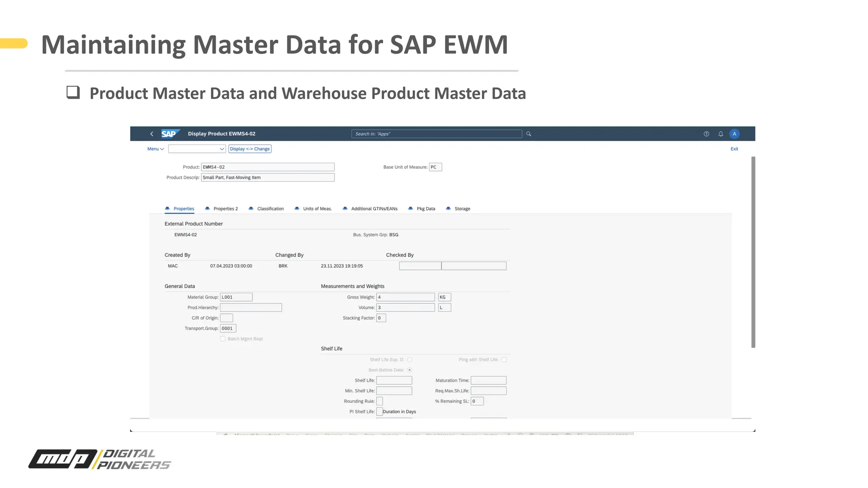Image resolution: width=868 pixels, height=488 pixels.
Task: Click the Gross Weight value field
Action: pyautogui.click(x=406, y=297)
